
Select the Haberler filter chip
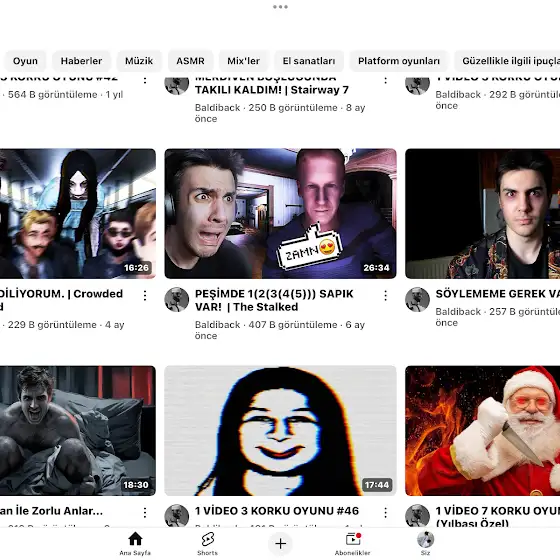pyautogui.click(x=81, y=61)
